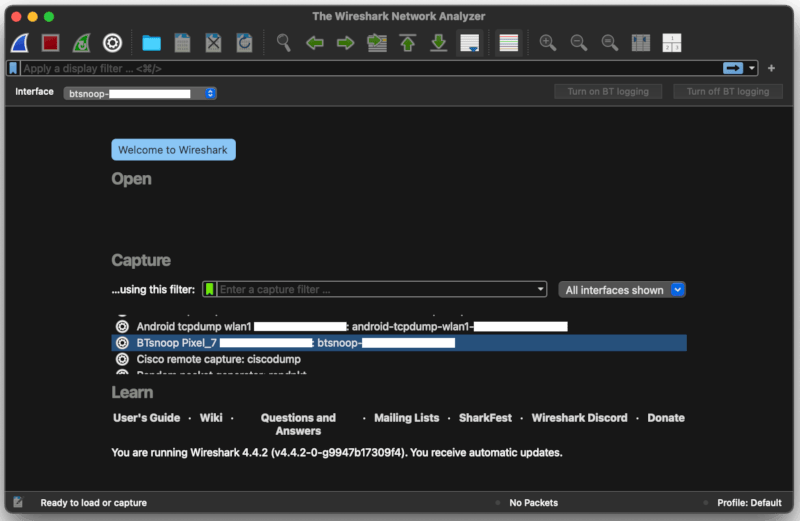Open a capture file with folder icon
800x521 pixels.
(152, 43)
